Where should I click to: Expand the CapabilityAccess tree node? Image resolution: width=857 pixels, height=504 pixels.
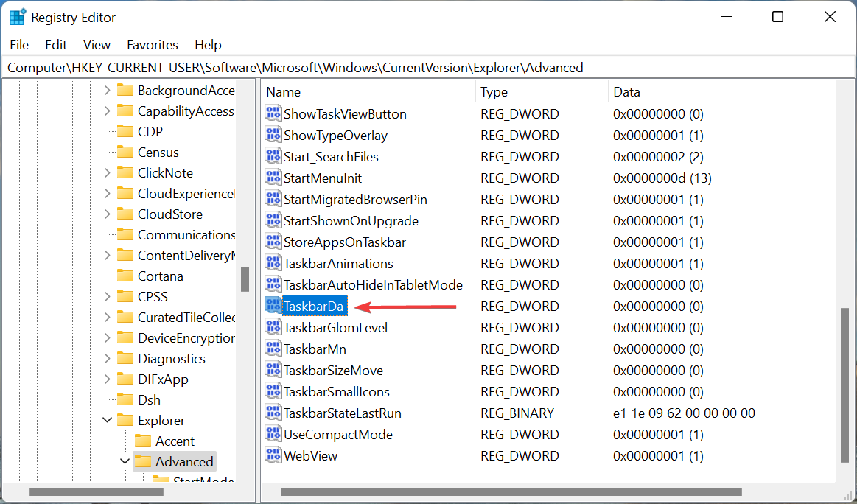[107, 111]
